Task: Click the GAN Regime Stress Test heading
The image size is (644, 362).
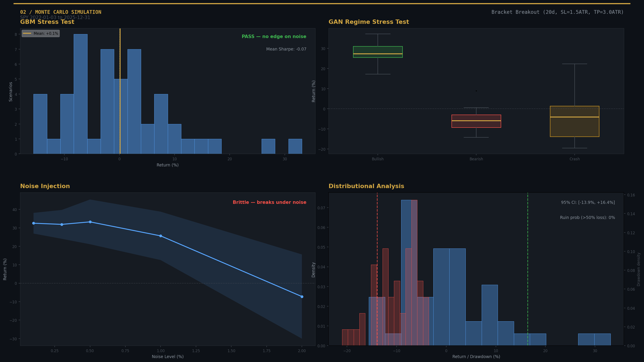Action: tap(369, 22)
